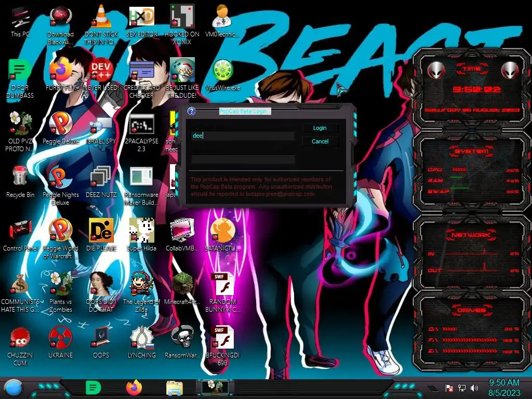
Task: Select the OOPS desktop icon
Action: (101, 342)
